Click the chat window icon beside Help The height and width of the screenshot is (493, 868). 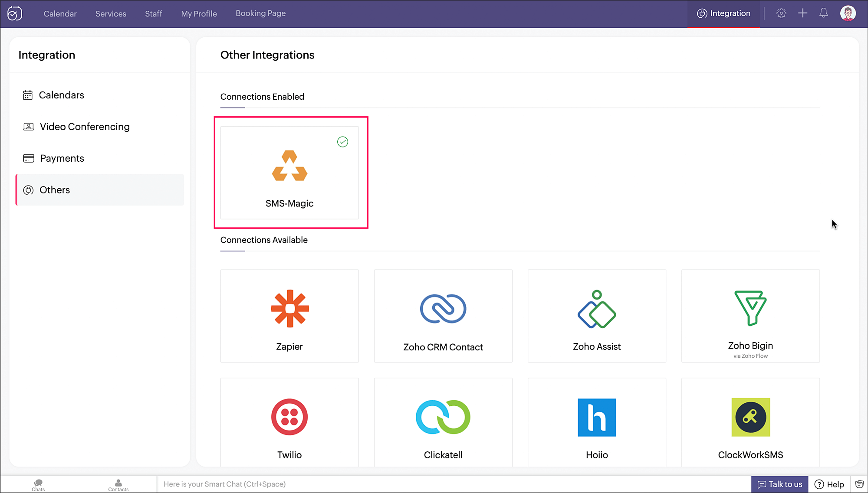click(859, 484)
